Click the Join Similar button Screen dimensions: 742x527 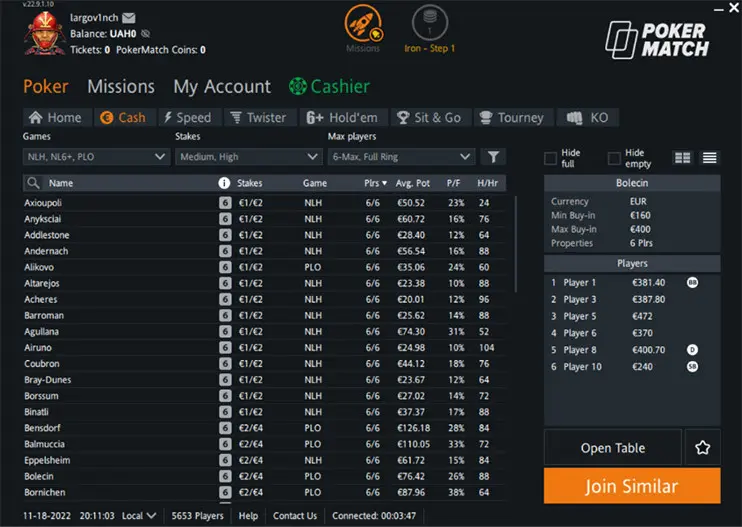[x=632, y=486]
